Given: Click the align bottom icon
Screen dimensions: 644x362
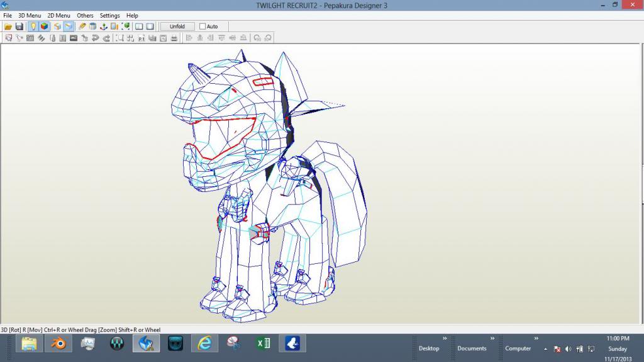Looking at the screenshot, I should click(243, 38).
